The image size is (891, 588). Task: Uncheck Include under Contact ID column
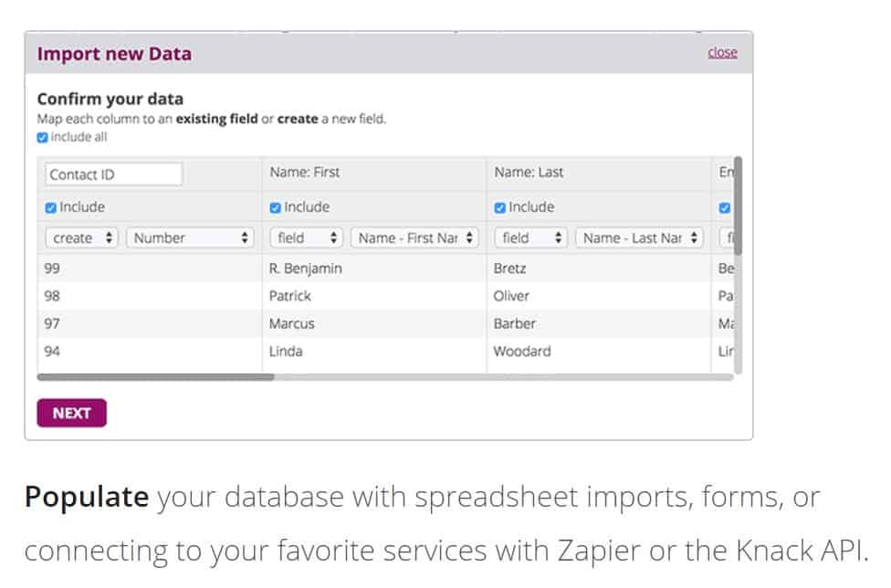pyautogui.click(x=51, y=207)
